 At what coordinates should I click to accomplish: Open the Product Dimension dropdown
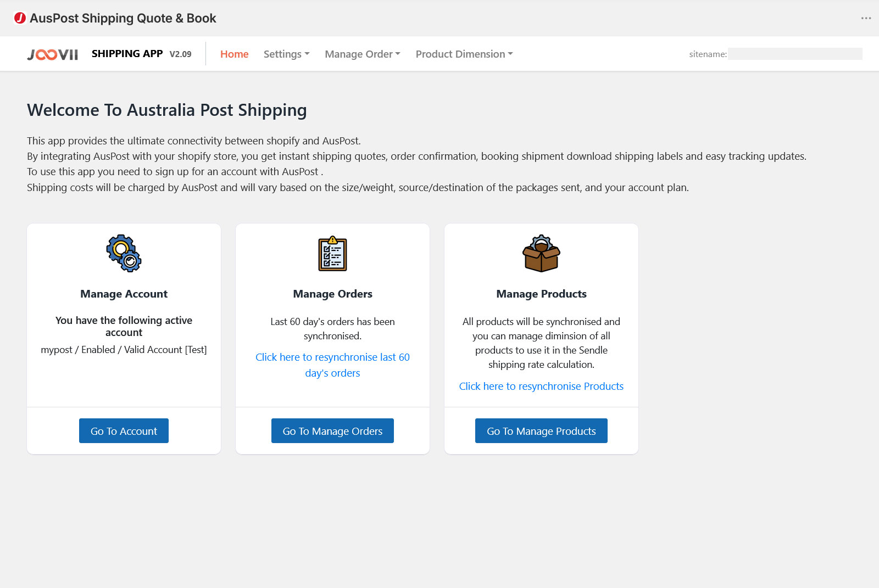point(464,54)
